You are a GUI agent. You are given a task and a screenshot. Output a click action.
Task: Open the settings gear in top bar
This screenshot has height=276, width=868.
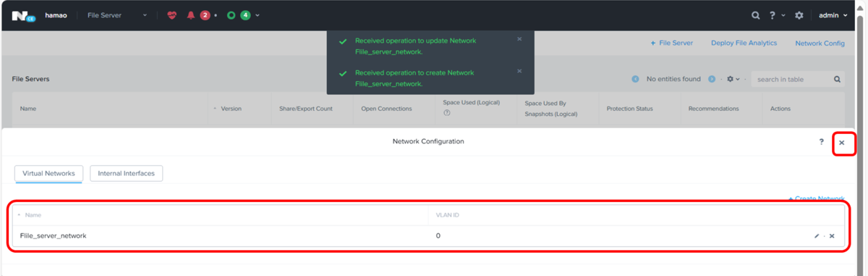tap(799, 15)
